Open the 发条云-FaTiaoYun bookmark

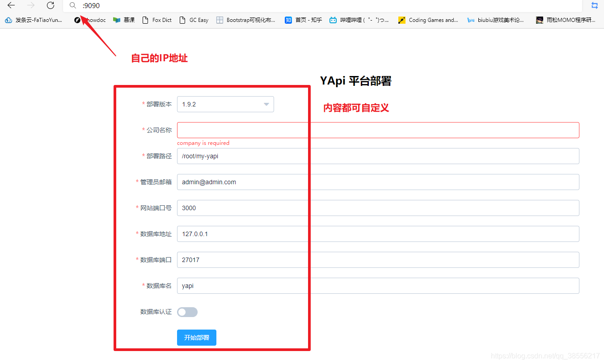pos(34,20)
